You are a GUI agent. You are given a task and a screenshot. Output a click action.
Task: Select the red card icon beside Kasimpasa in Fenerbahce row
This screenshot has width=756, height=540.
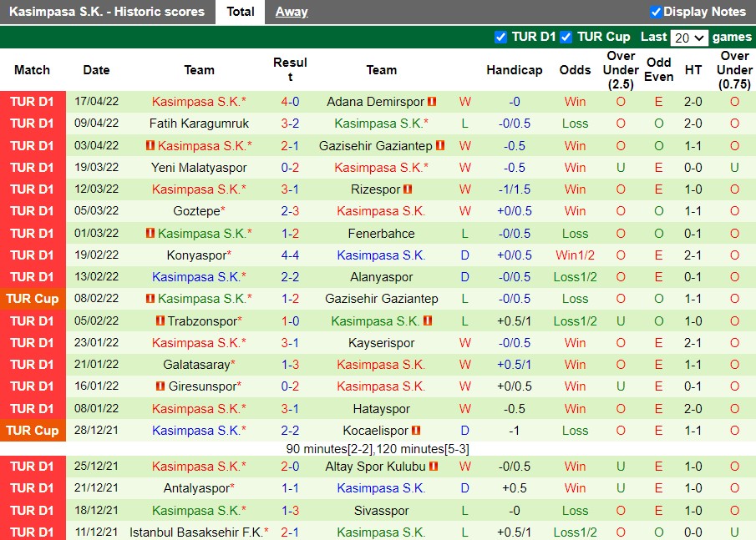[150, 233]
